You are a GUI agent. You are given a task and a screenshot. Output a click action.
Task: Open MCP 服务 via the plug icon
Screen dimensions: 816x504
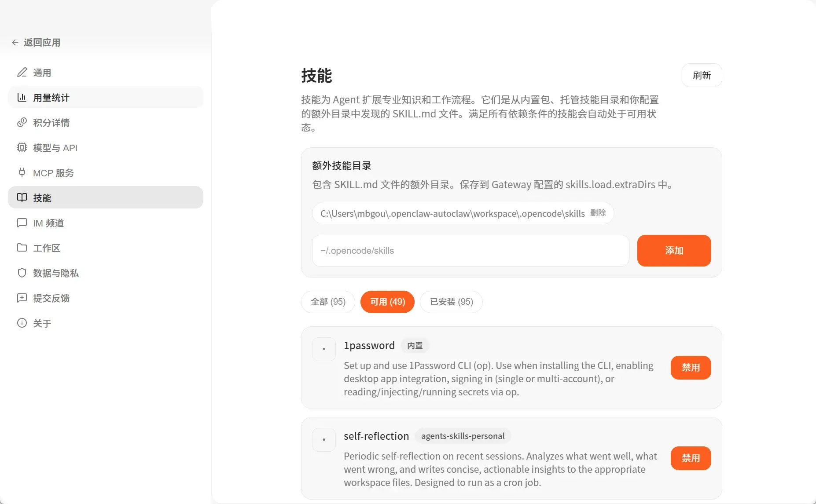[22, 173]
